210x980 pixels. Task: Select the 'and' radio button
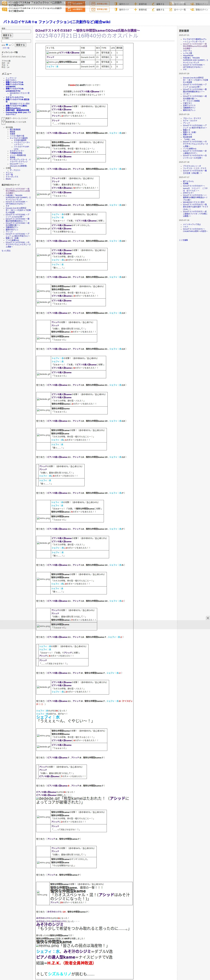pos(7,45)
